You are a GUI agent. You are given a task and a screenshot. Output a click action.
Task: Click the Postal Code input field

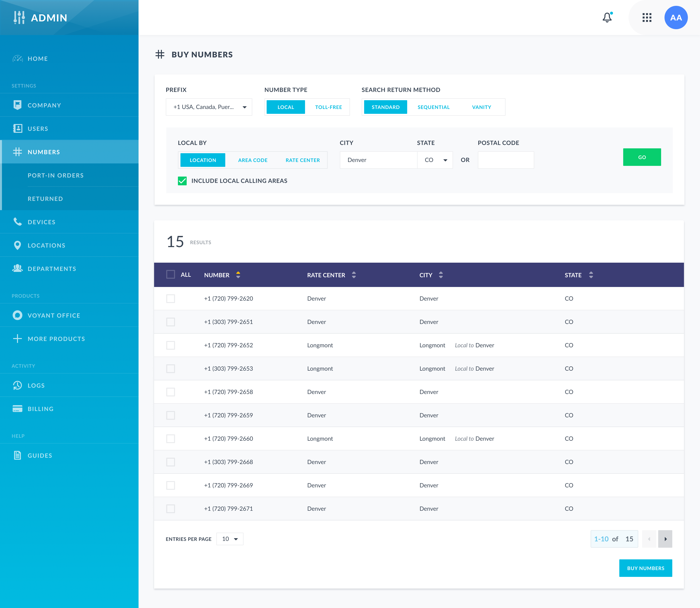click(506, 160)
